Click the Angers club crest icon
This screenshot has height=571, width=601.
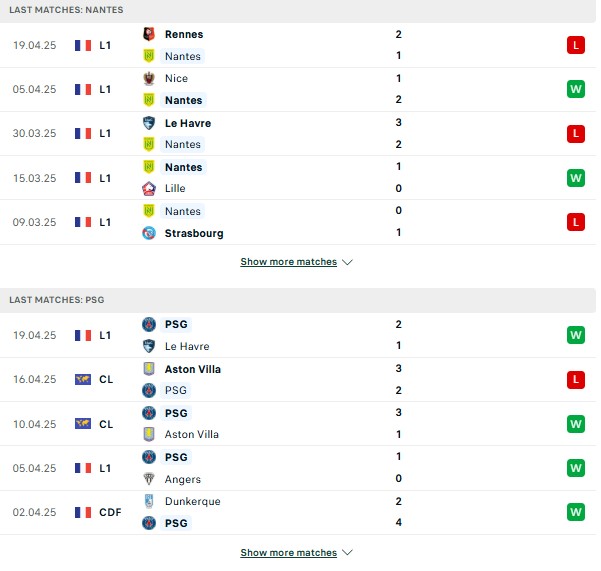[149, 479]
